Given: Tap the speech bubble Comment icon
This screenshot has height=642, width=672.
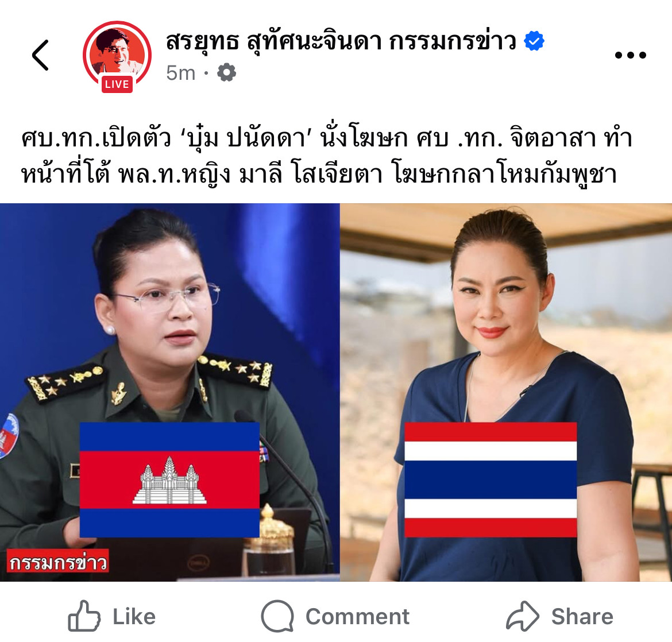Looking at the screenshot, I should (278, 616).
